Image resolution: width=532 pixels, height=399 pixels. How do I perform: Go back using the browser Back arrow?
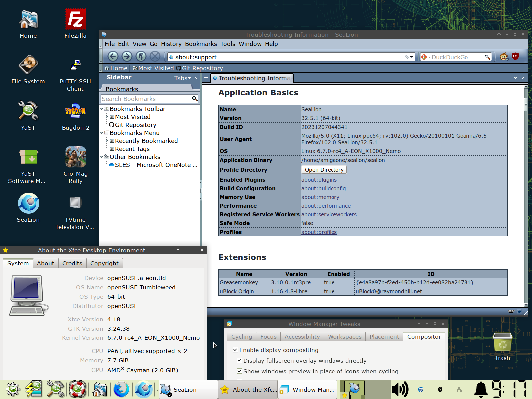113,57
